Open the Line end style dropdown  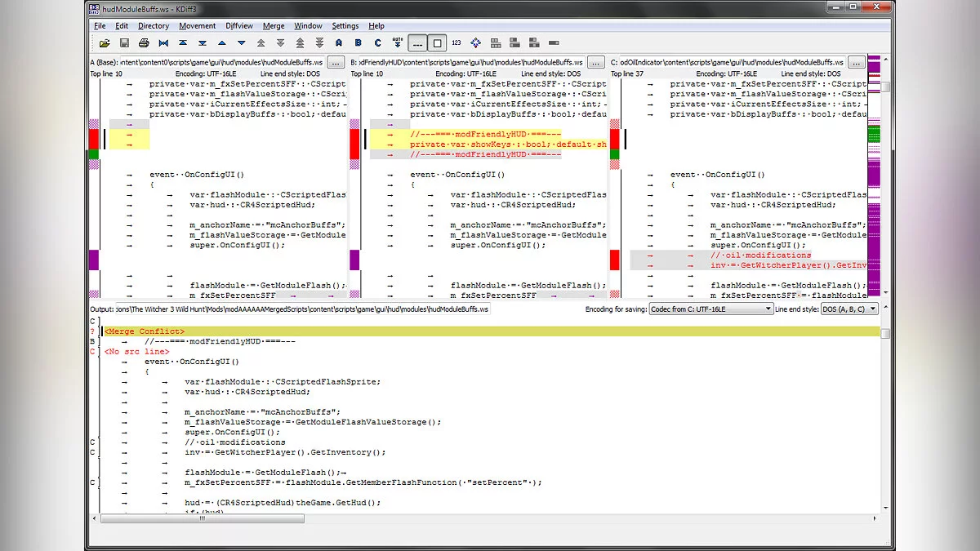[849, 309]
